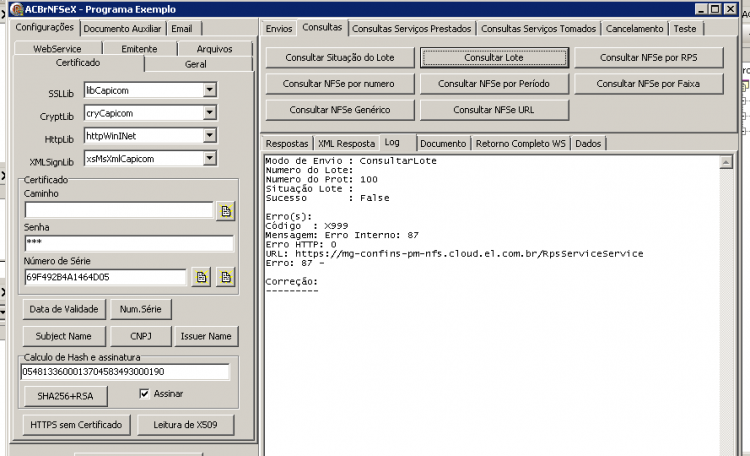The width and height of the screenshot is (750, 456).
Task: Open the HttpLib dropdown list
Action: [x=210, y=136]
